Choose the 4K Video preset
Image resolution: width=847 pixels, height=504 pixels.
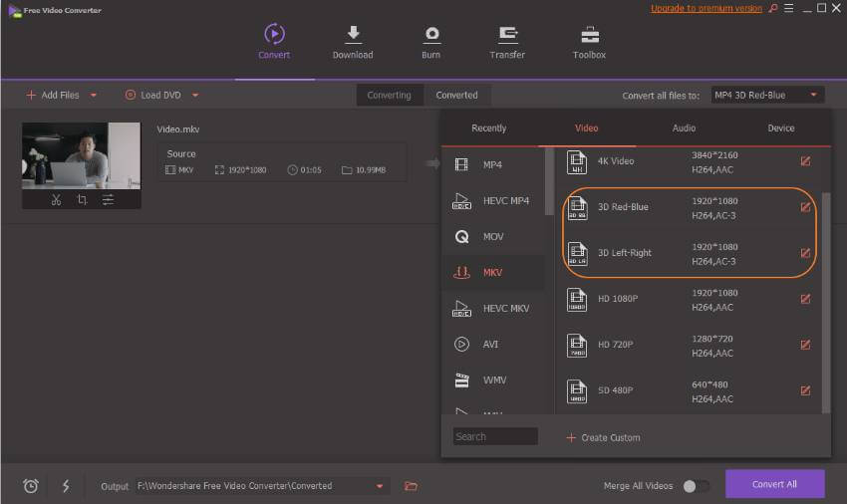[689, 161]
